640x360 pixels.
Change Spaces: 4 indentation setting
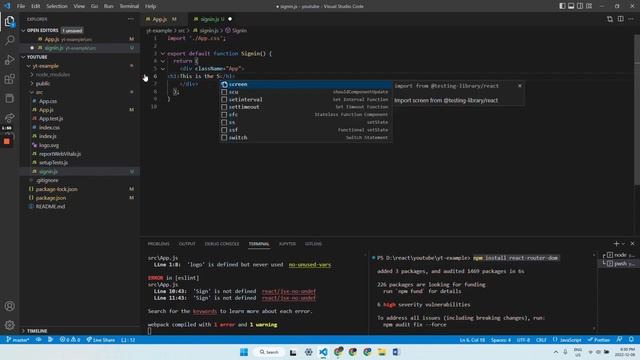tap(501, 340)
